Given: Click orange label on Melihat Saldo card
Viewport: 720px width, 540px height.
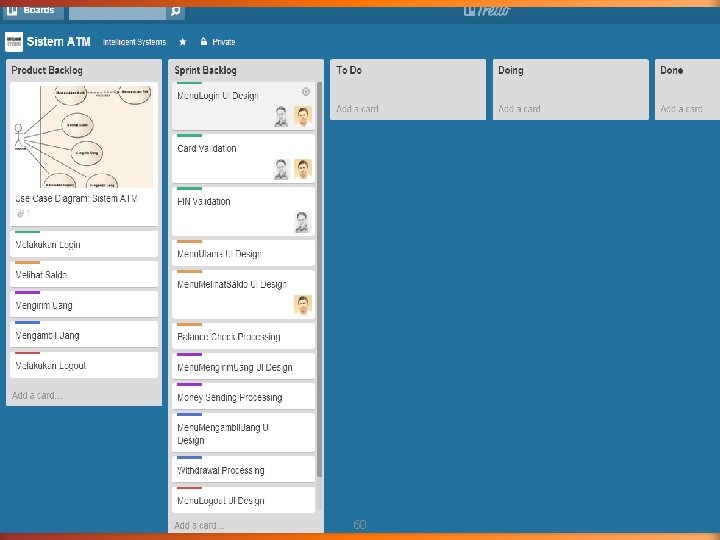Looking at the screenshot, I should pyautogui.click(x=27, y=262).
